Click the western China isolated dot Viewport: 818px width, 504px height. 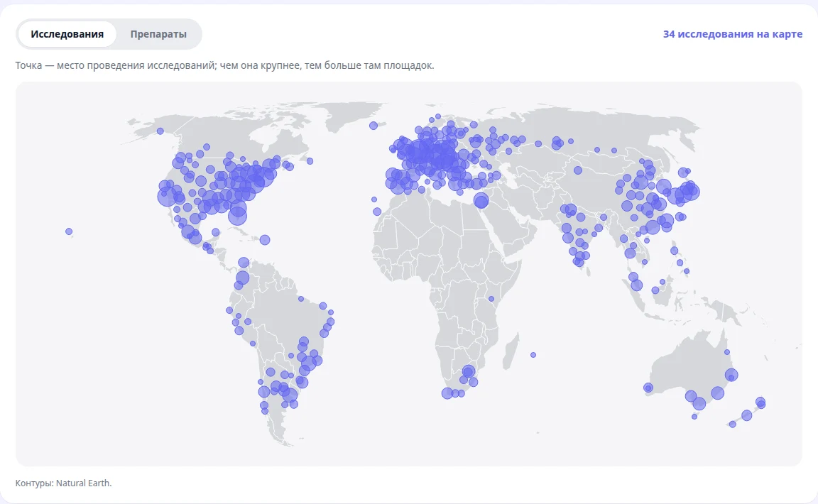(577, 170)
